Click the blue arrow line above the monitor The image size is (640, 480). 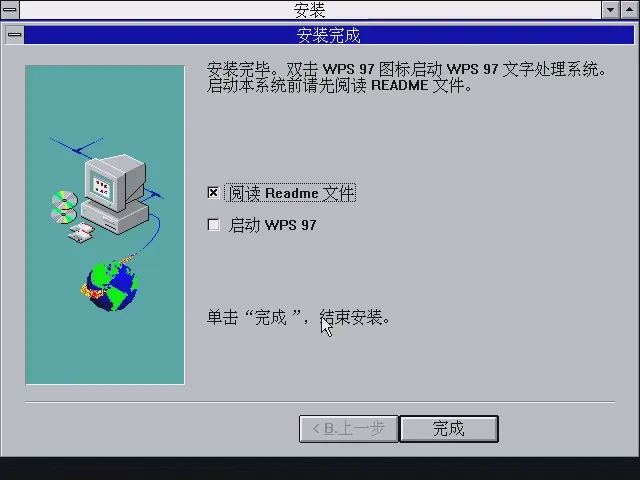tap(76, 148)
